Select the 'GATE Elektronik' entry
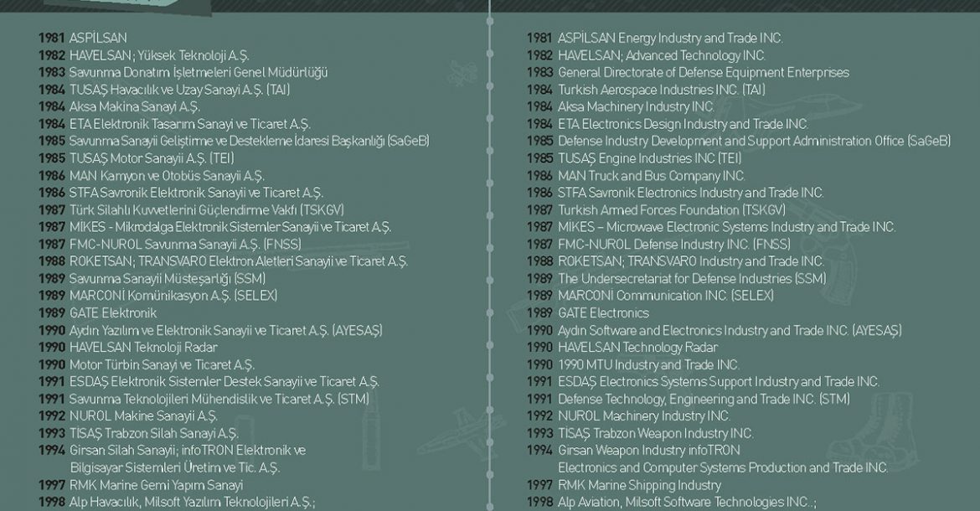 [x=113, y=313]
